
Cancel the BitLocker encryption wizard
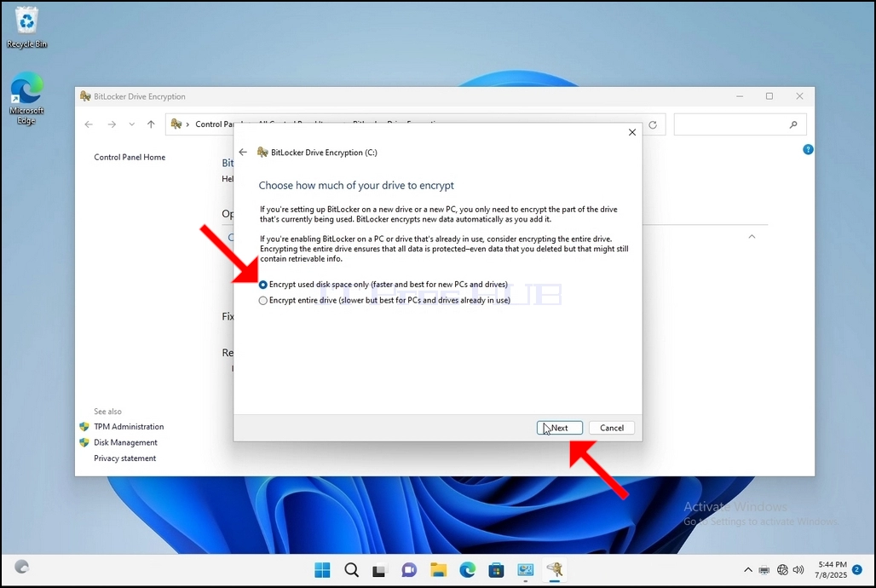coord(612,428)
